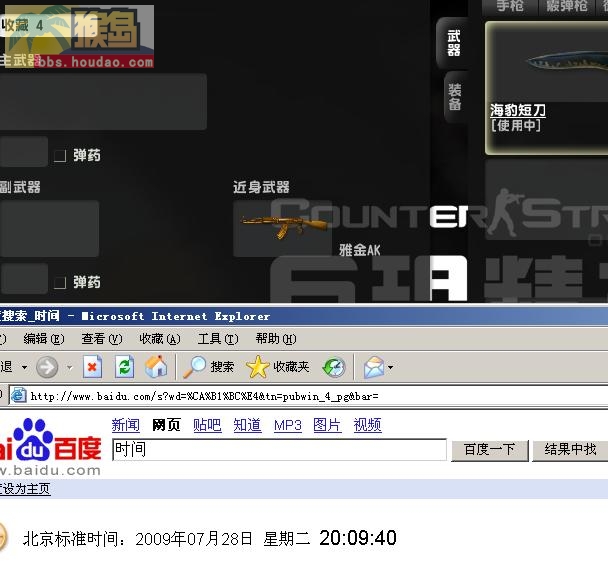Click the 百度一下 search button
608x564 pixels.
[x=490, y=450]
